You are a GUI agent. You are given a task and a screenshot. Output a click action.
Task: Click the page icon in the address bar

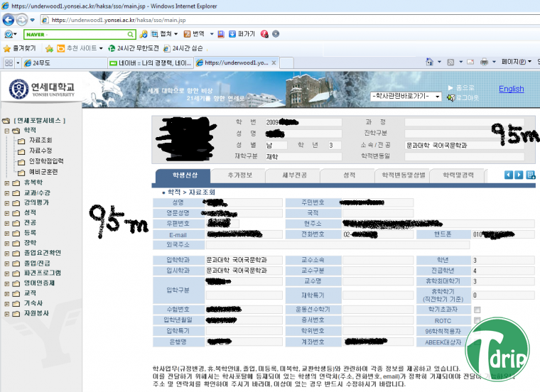45,20
